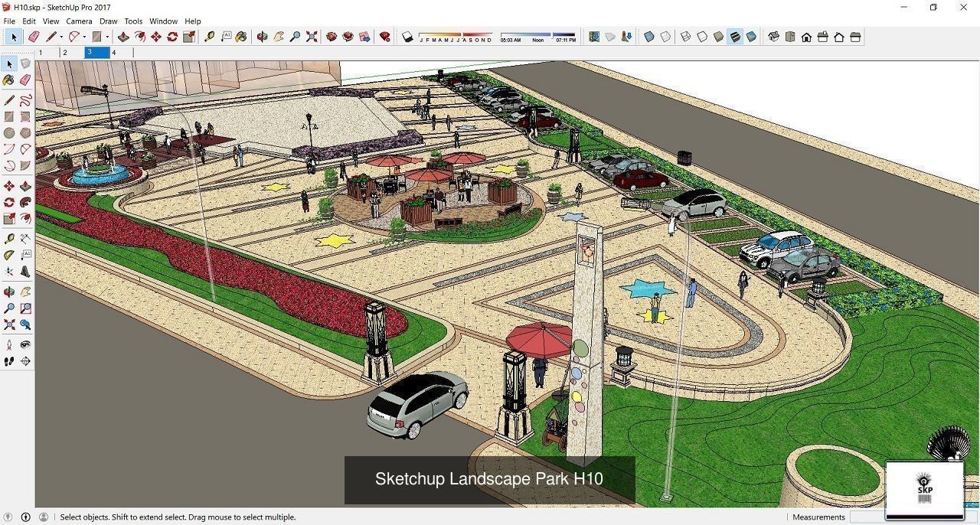The height and width of the screenshot is (525, 980).
Task: Toggle Show/Hide Shadows
Action: pos(408,37)
